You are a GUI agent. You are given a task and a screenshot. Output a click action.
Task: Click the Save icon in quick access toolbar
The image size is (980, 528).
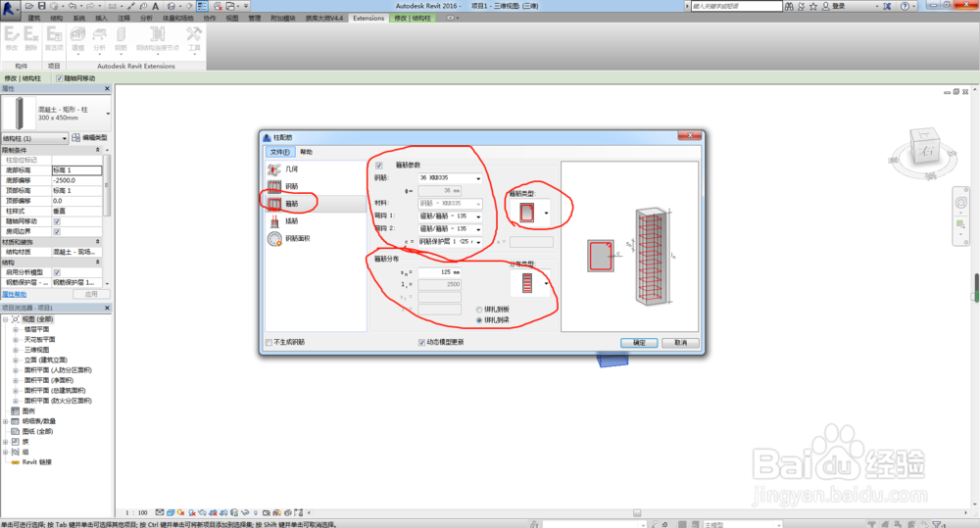[41, 6]
